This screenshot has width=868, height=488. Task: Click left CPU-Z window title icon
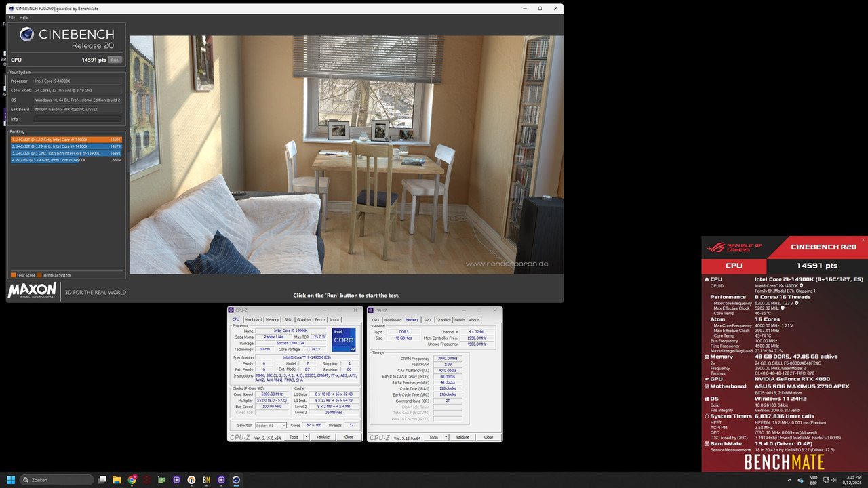[231, 310]
